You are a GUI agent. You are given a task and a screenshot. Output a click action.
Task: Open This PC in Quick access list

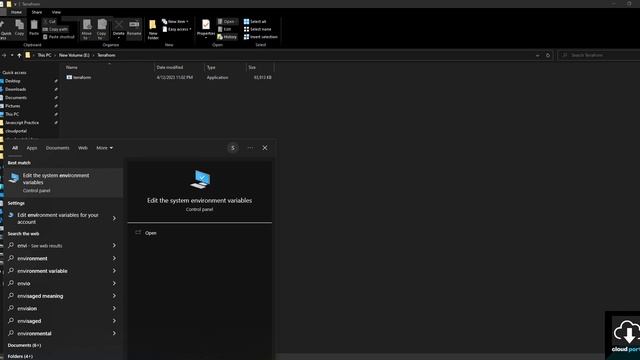click(x=12, y=114)
